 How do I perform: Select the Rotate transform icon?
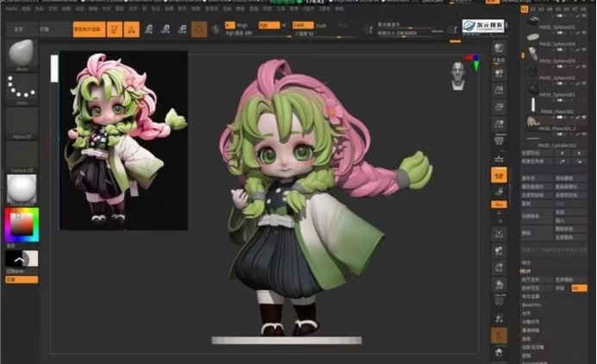pyautogui.click(x=182, y=29)
